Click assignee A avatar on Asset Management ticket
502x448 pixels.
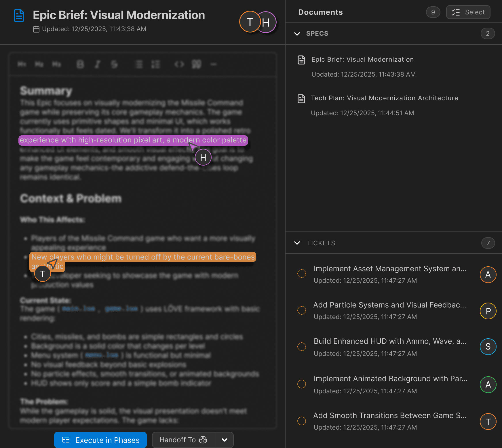tap(488, 275)
